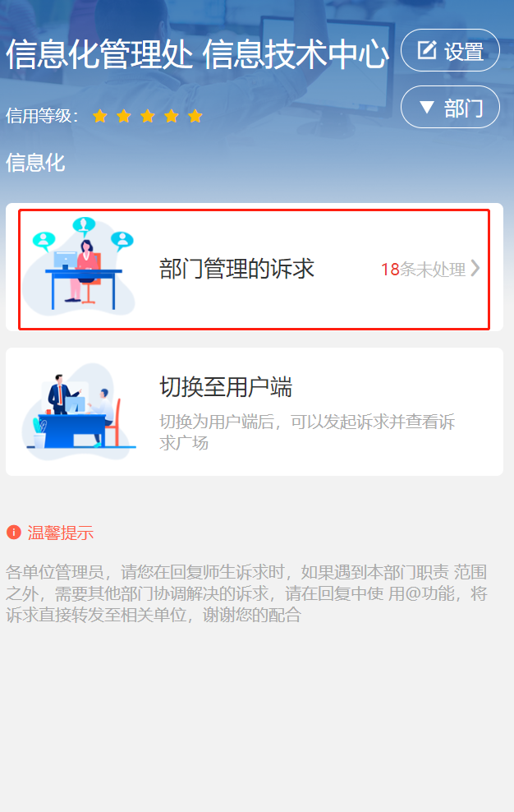The height and width of the screenshot is (812, 514).
Task: Click the desk receptionist illustration
Action: tap(79, 266)
